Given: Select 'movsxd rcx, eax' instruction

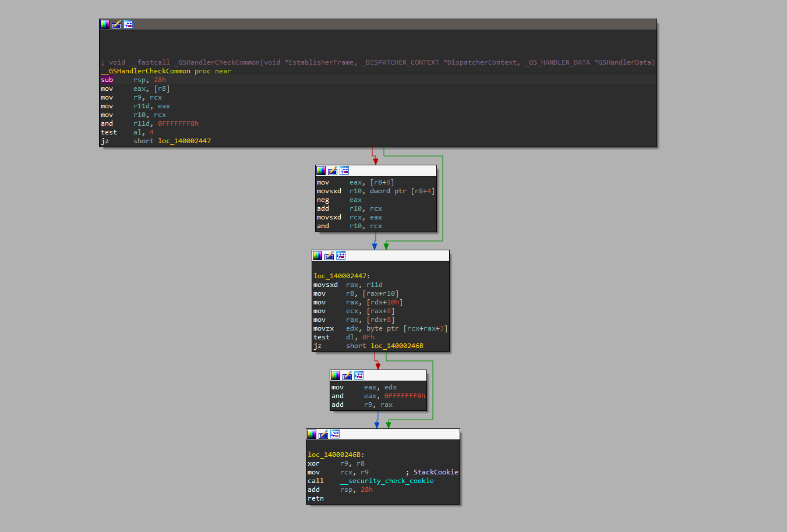Looking at the screenshot, I should pyautogui.click(x=350, y=217).
